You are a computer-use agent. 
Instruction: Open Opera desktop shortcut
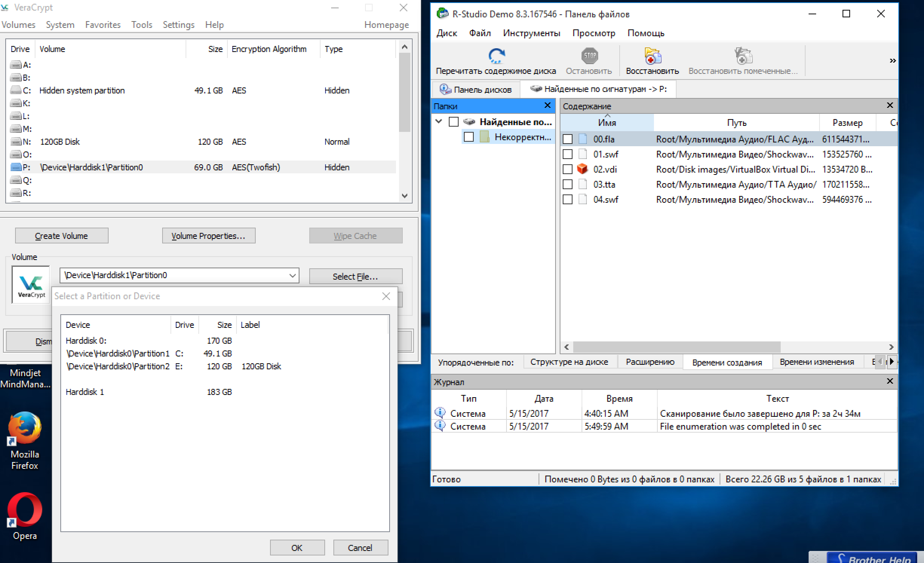click(x=25, y=509)
